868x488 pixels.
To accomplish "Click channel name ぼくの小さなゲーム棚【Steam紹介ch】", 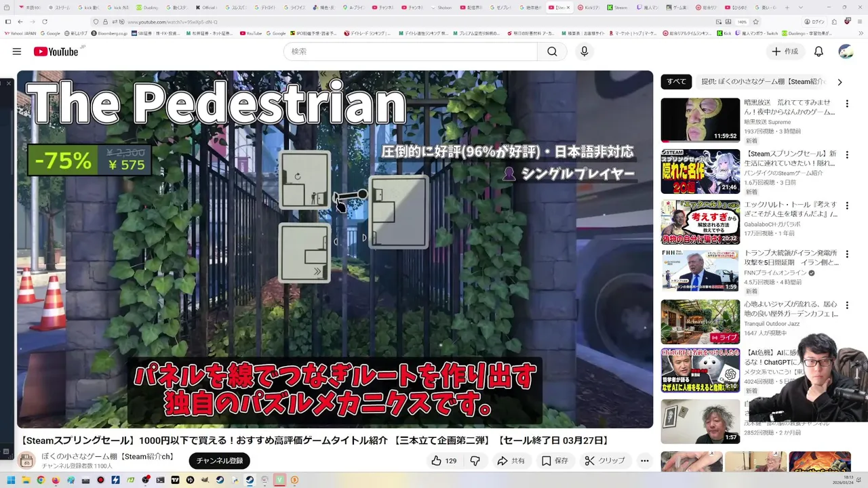I will click(x=108, y=457).
